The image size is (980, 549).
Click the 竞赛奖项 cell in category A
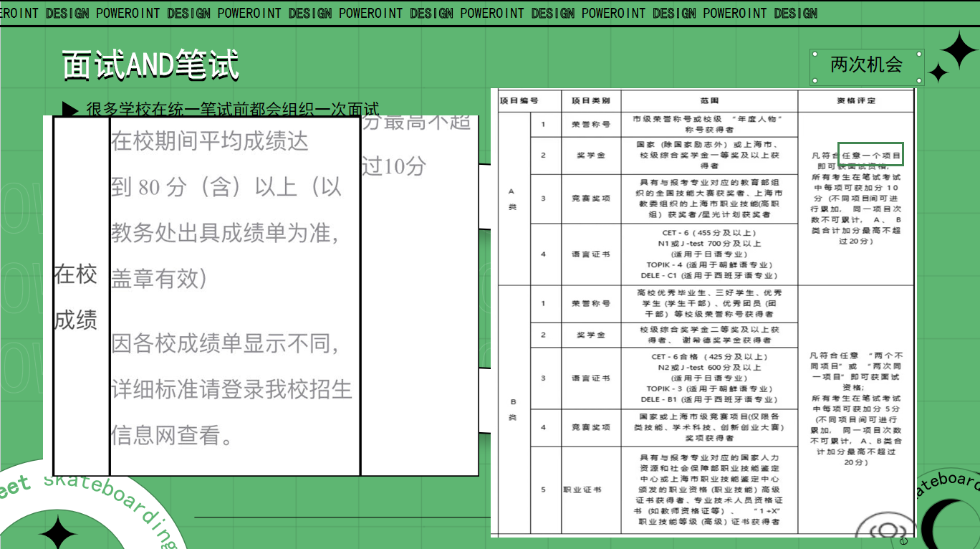click(x=590, y=199)
